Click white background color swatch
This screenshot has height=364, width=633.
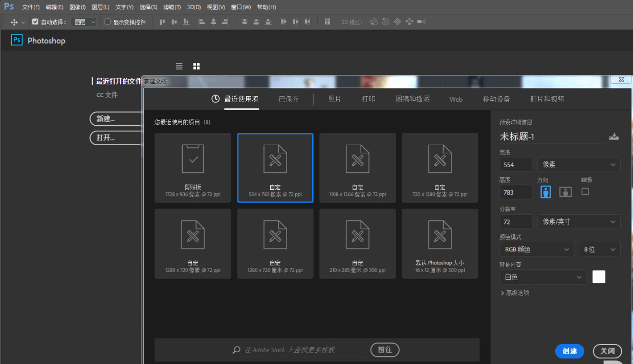[599, 277]
